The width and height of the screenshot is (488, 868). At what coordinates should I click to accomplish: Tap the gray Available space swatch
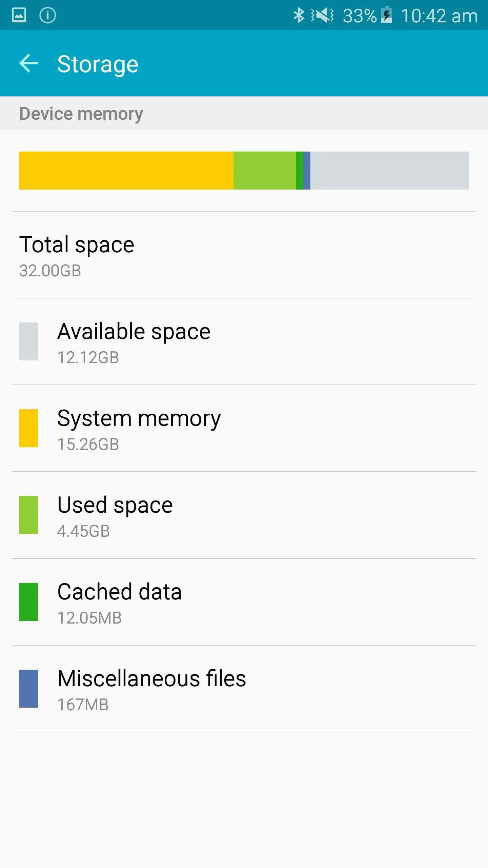coord(28,341)
